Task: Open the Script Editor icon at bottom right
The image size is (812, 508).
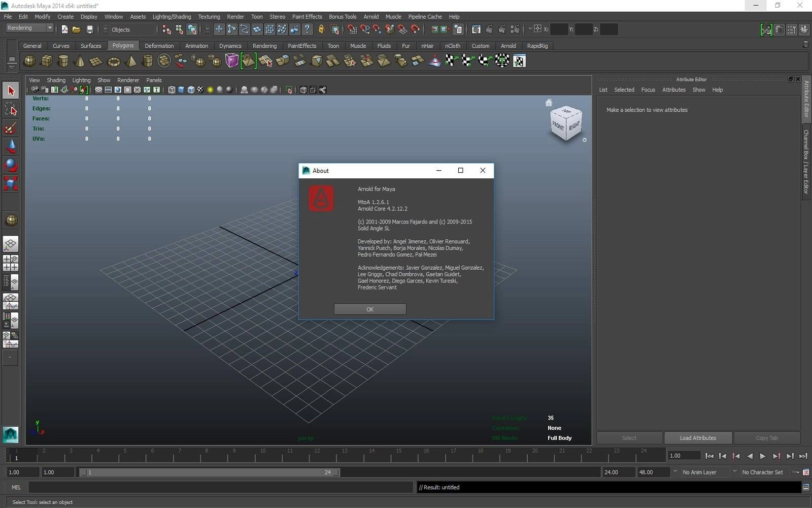Action: [805, 487]
